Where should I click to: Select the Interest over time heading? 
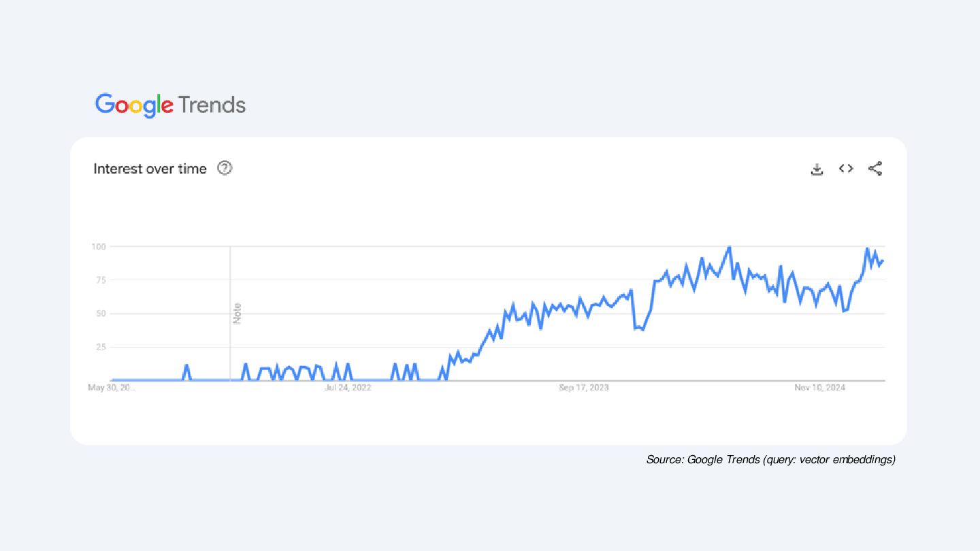(150, 169)
